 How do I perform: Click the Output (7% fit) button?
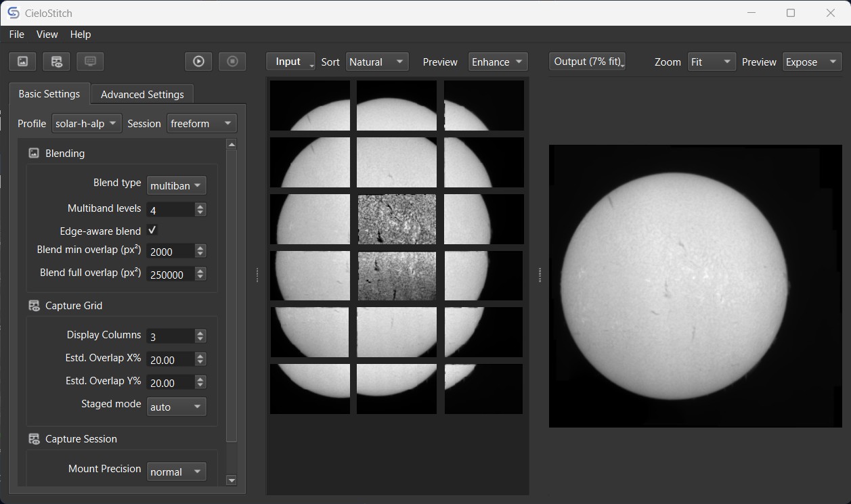tap(587, 62)
